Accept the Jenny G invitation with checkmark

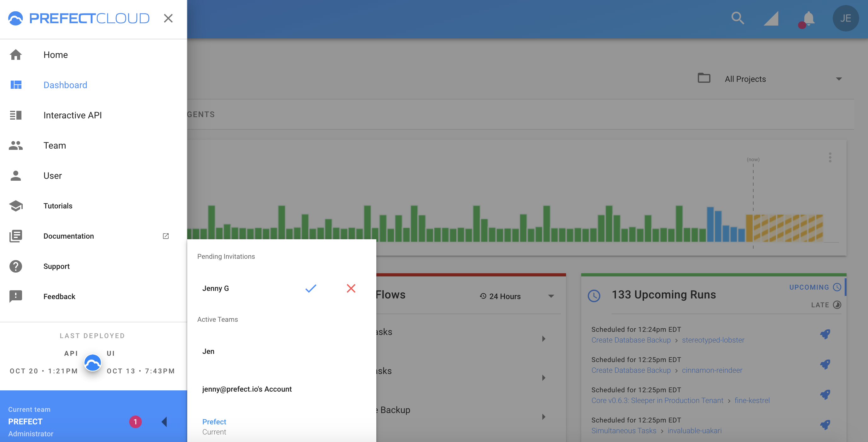[310, 288]
